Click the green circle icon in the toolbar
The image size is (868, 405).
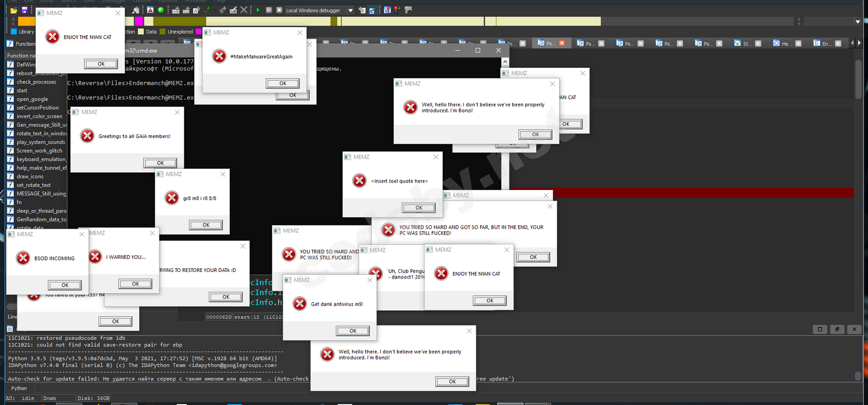click(x=161, y=10)
